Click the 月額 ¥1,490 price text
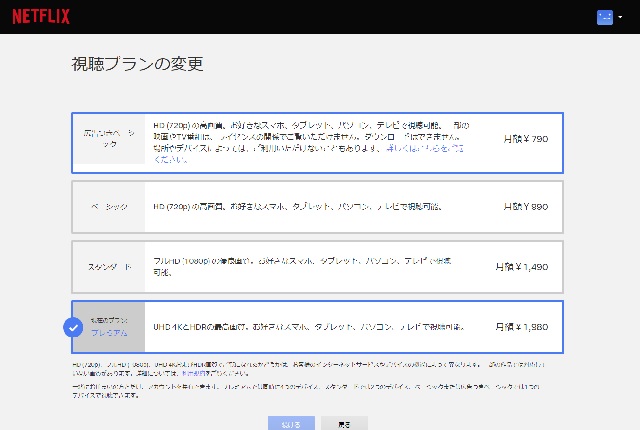The width and height of the screenshot is (640, 430). (x=522, y=267)
